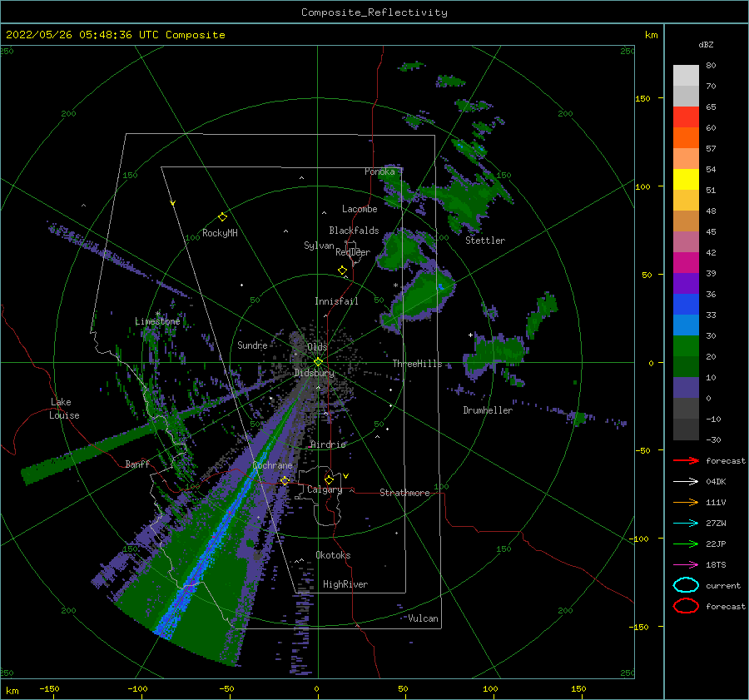Screen dimensions: 749x700
Task: Click the magenta 39 dBZ color swatch
Action: (686, 262)
